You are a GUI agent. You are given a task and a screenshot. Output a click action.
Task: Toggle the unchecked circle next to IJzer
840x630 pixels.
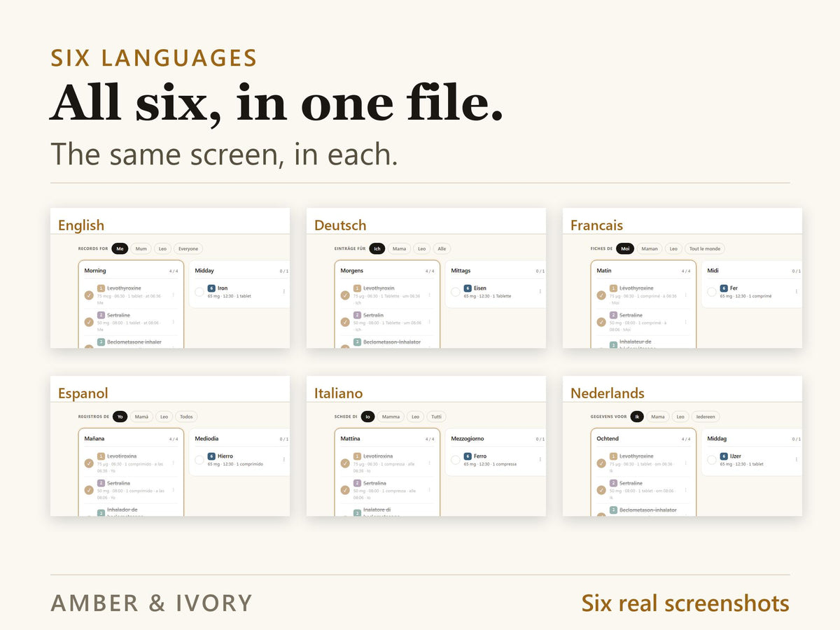tap(712, 460)
